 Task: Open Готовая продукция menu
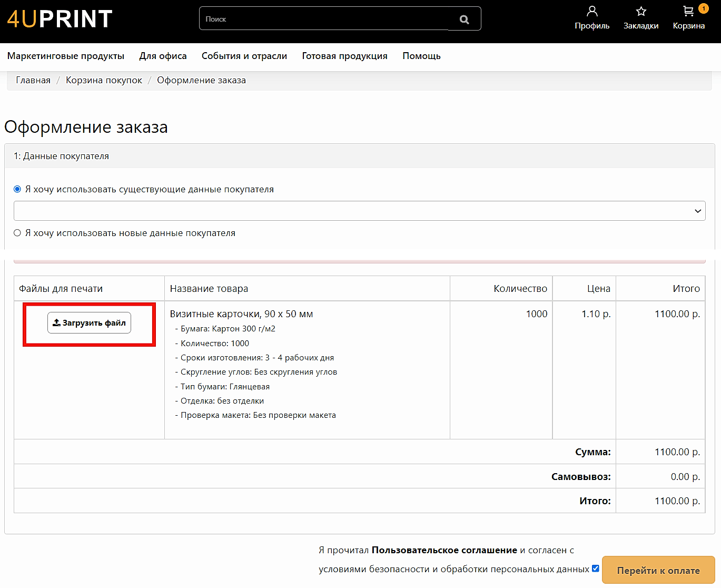point(344,56)
